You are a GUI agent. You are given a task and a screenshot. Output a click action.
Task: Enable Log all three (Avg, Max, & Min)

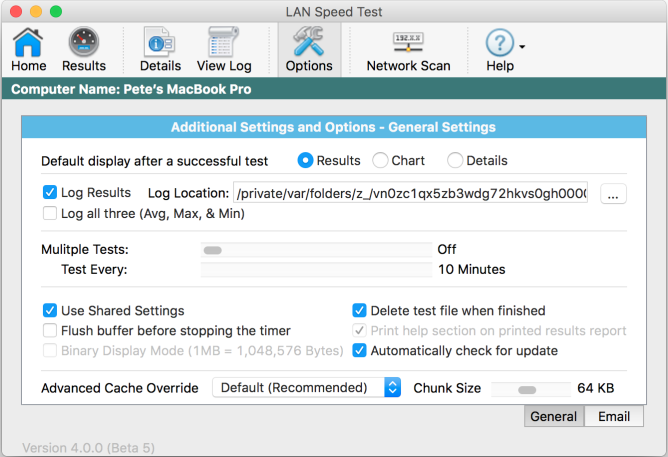50,213
